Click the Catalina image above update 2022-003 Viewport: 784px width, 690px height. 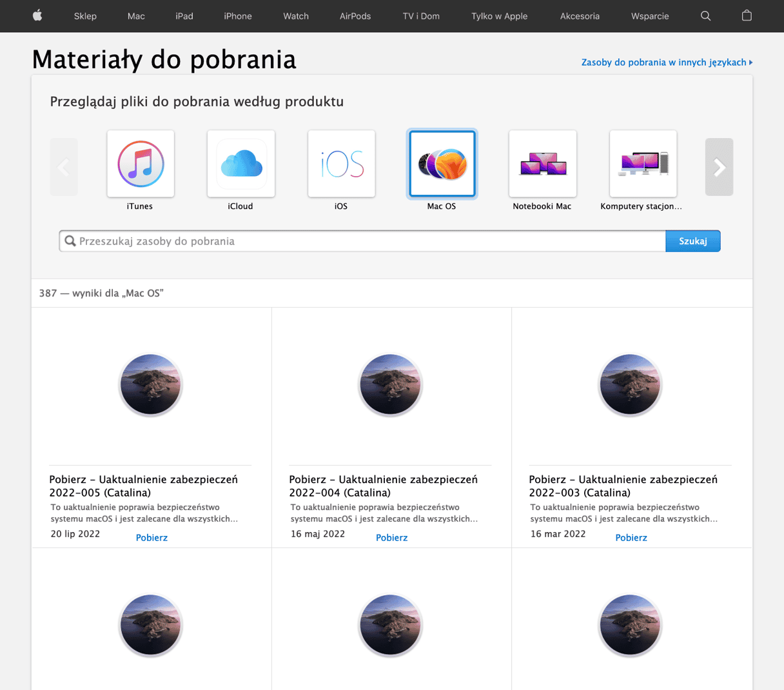pos(630,385)
